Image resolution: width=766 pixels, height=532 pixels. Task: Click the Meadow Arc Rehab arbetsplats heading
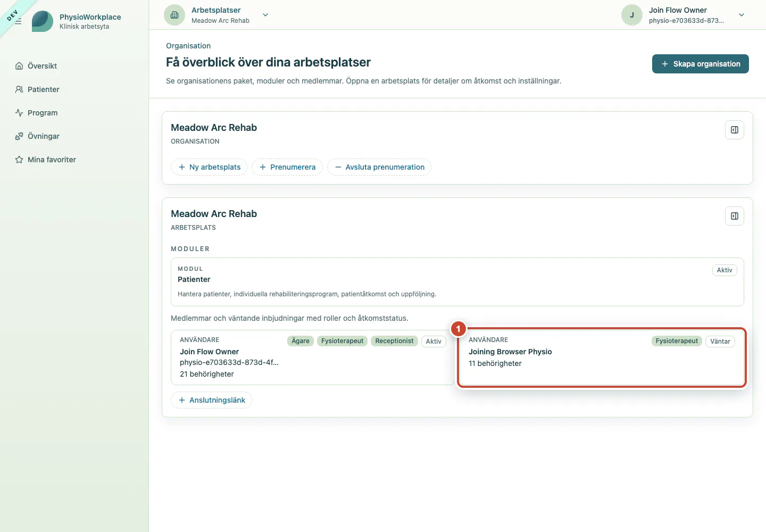[214, 214]
